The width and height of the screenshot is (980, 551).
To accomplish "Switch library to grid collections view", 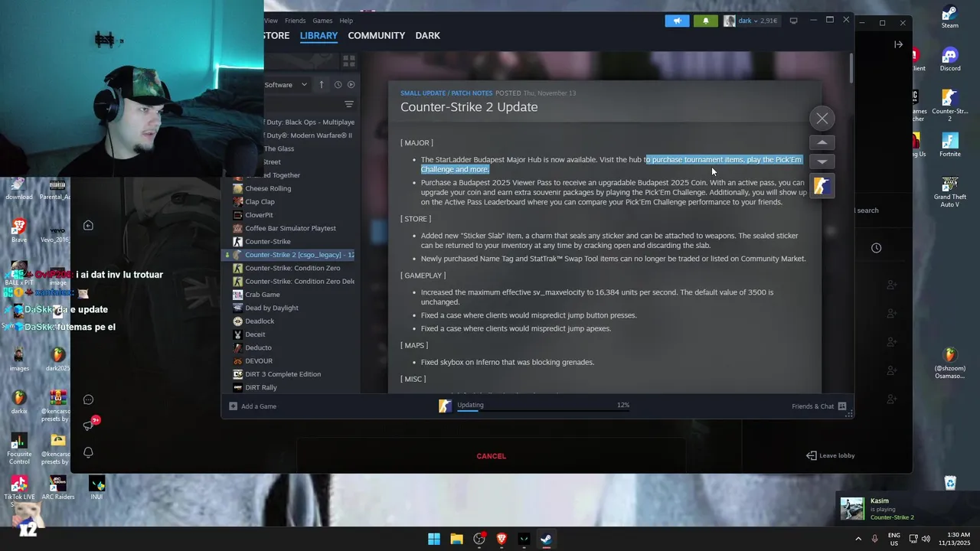I will pos(348,60).
